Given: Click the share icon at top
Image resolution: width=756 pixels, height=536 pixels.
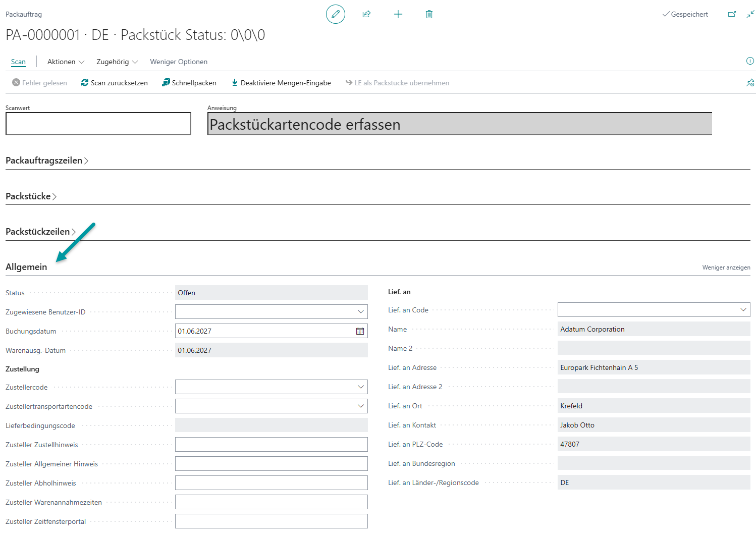Looking at the screenshot, I should 367,14.
